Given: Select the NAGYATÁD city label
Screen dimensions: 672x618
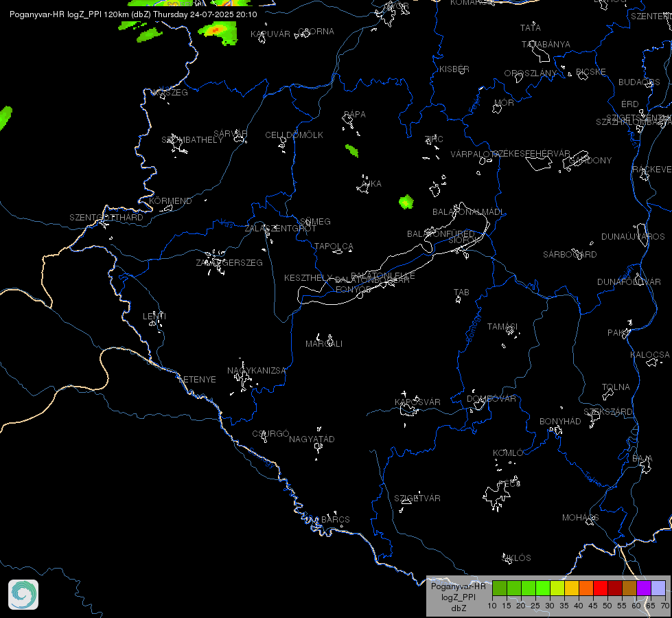Looking at the screenshot, I should tap(312, 439).
